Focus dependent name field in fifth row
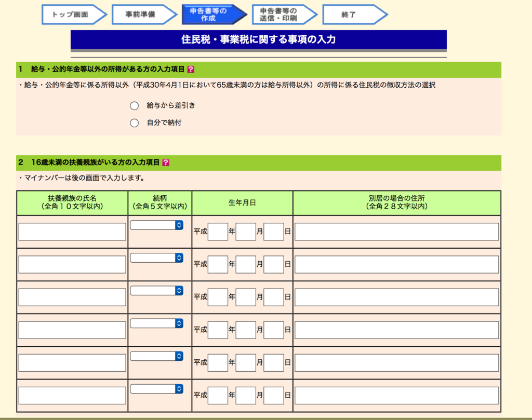Screen dimensions: 532x420 click(72, 363)
